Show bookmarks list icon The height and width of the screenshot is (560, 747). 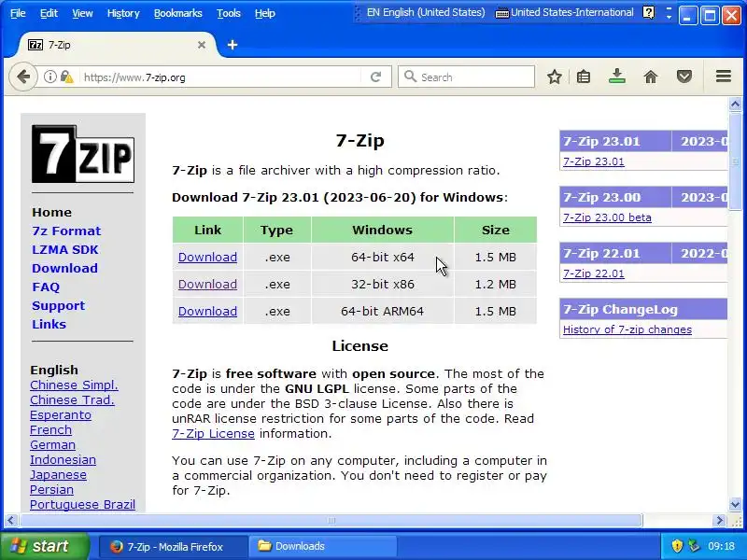584,77
